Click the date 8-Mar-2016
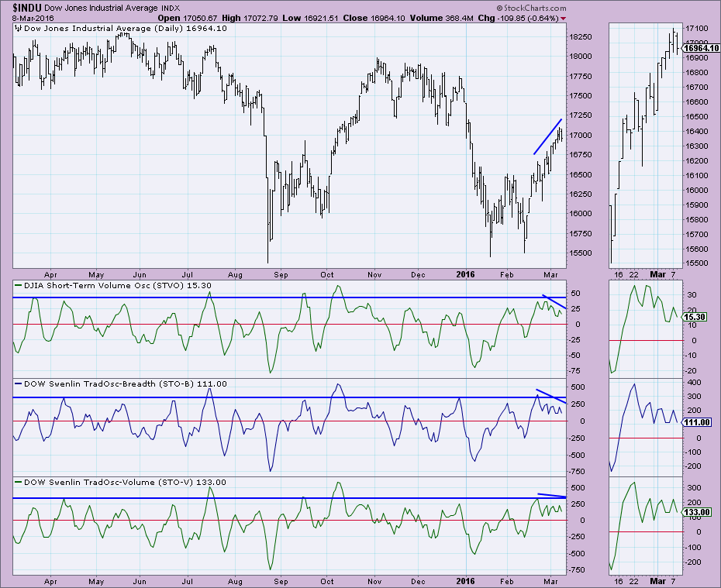 33,19
